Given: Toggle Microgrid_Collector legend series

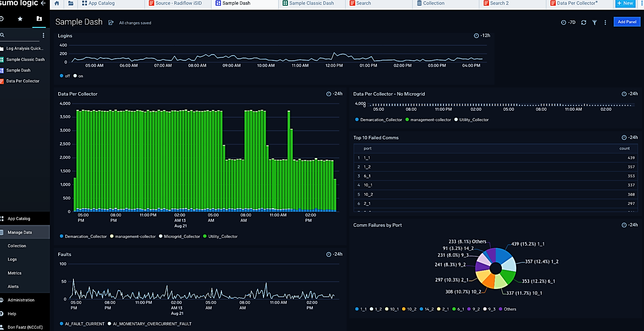Looking at the screenshot, I should pos(182,236).
